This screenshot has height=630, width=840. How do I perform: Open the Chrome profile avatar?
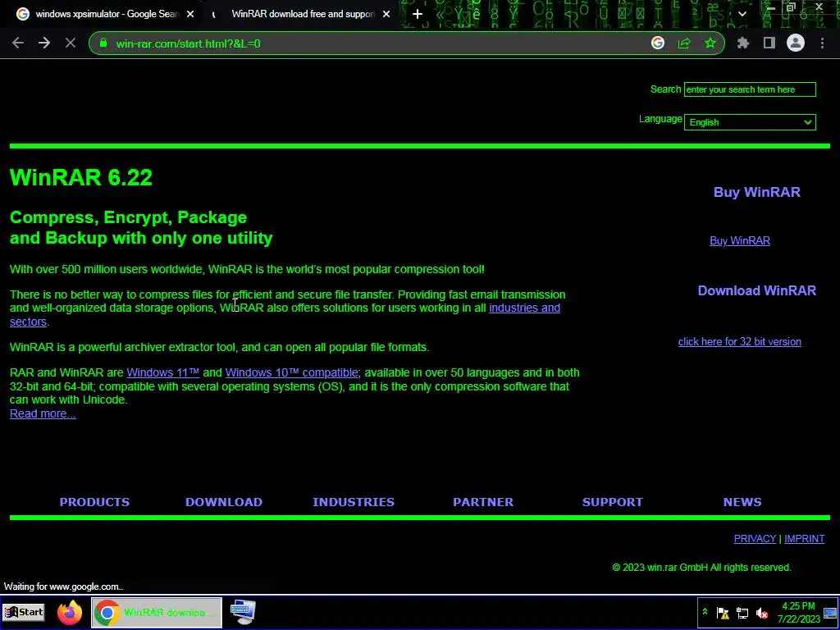796,43
